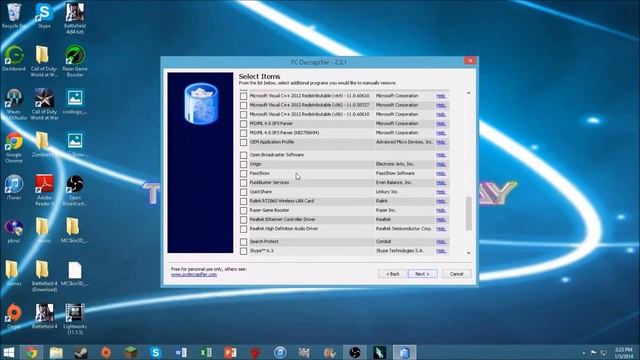Image resolution: width=640 pixels, height=360 pixels.
Task: Open the Help link for Open Broadcaster Software
Action: pyautogui.click(x=441, y=155)
